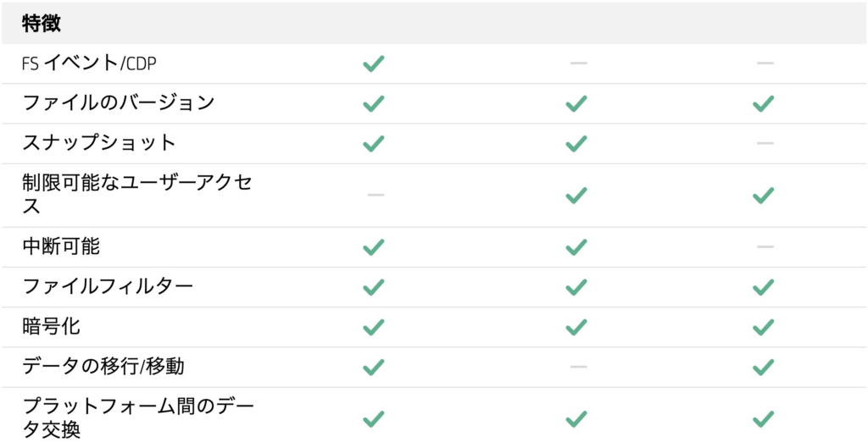Click third column checkmark for データの移行/移動
868x448 pixels.
[x=764, y=368]
